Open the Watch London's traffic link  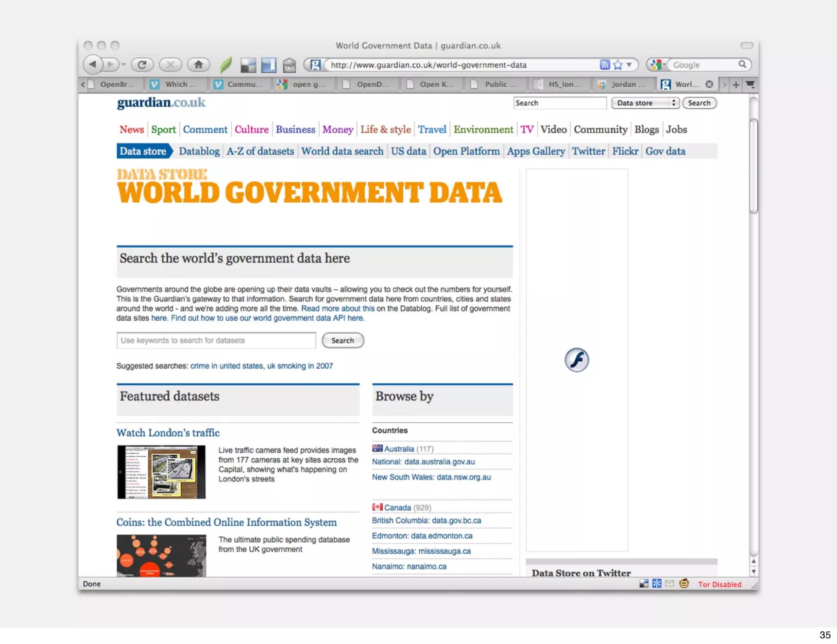pyautogui.click(x=168, y=433)
